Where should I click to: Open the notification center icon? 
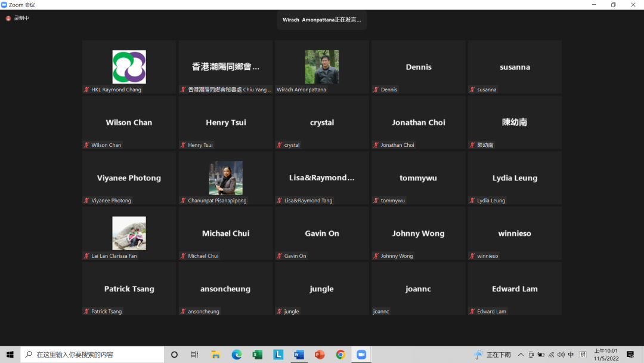[630, 355]
